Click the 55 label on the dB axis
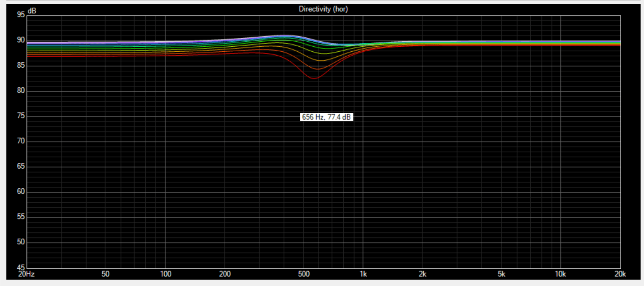The height and width of the screenshot is (286, 644). (21, 217)
